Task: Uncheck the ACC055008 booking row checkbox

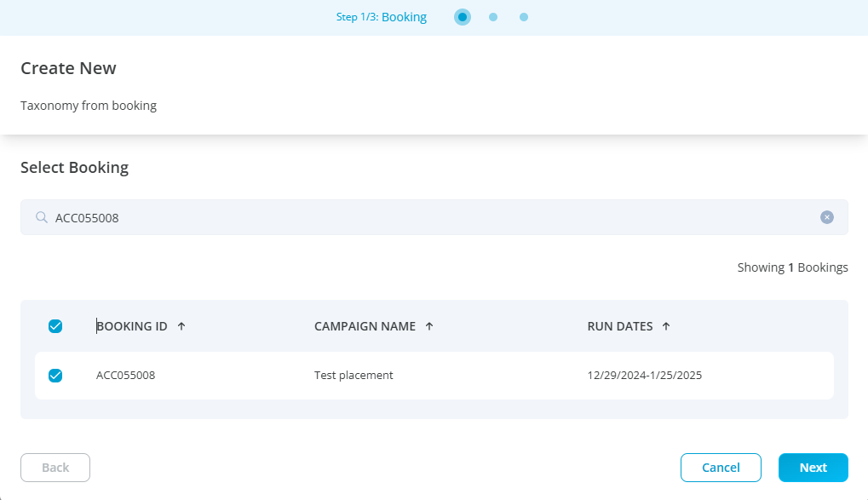Action: coord(55,376)
